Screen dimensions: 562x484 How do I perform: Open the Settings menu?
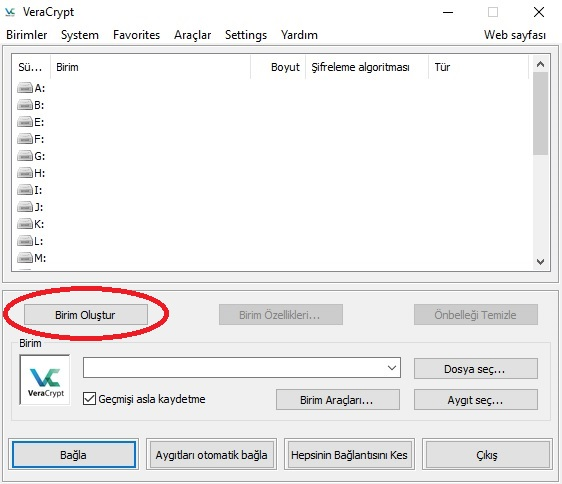tap(246, 35)
